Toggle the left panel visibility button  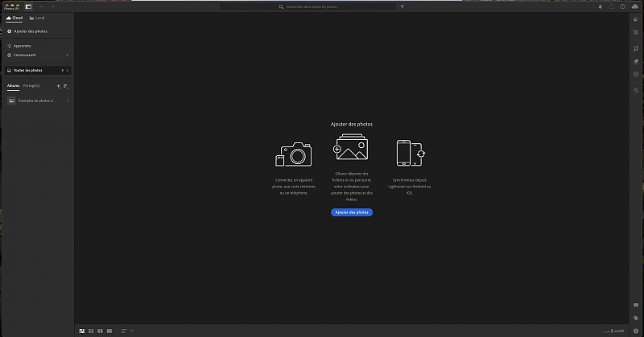28,6
